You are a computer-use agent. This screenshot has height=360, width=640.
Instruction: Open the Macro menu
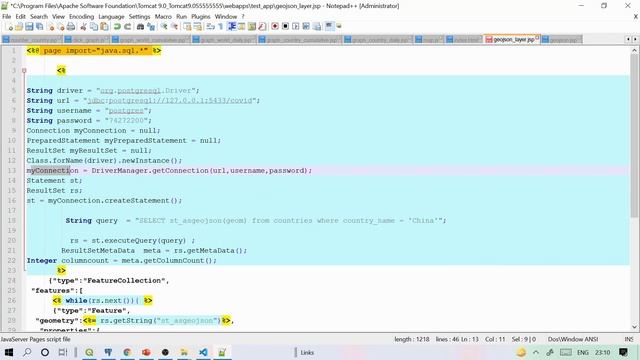pyautogui.click(x=163, y=16)
